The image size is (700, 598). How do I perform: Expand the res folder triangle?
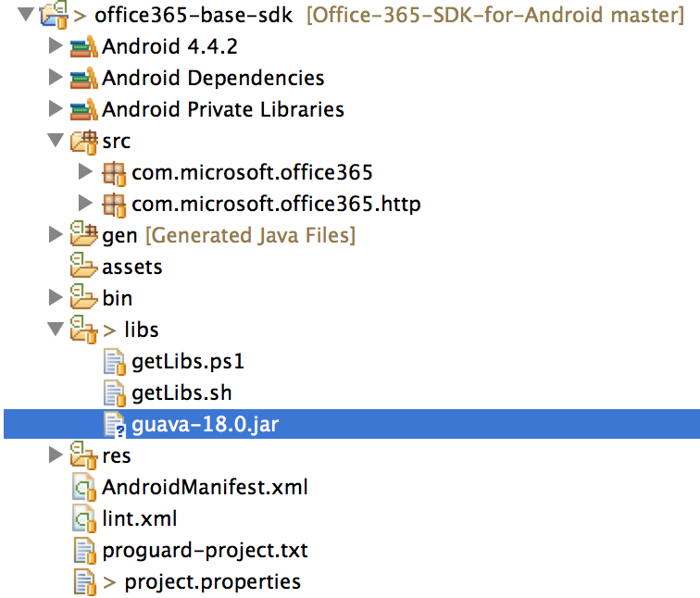(x=55, y=455)
